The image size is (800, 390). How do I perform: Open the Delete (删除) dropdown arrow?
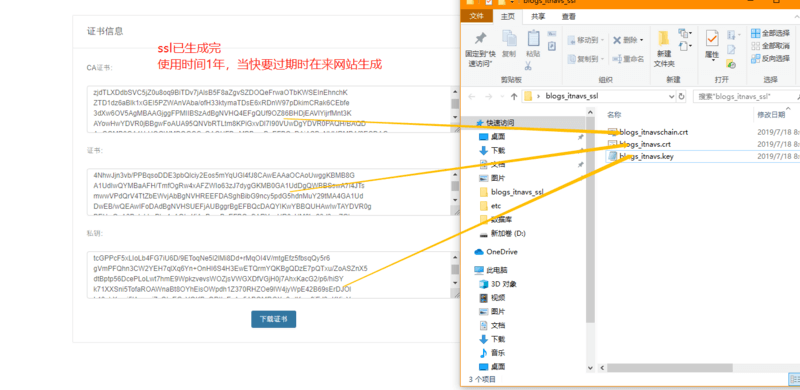point(641,40)
